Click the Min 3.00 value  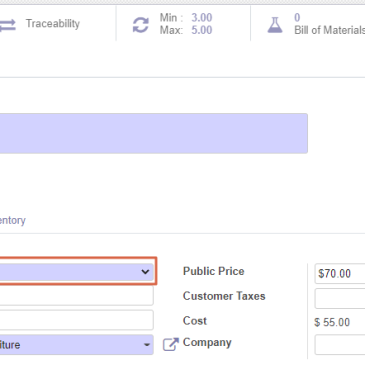pyautogui.click(x=201, y=18)
